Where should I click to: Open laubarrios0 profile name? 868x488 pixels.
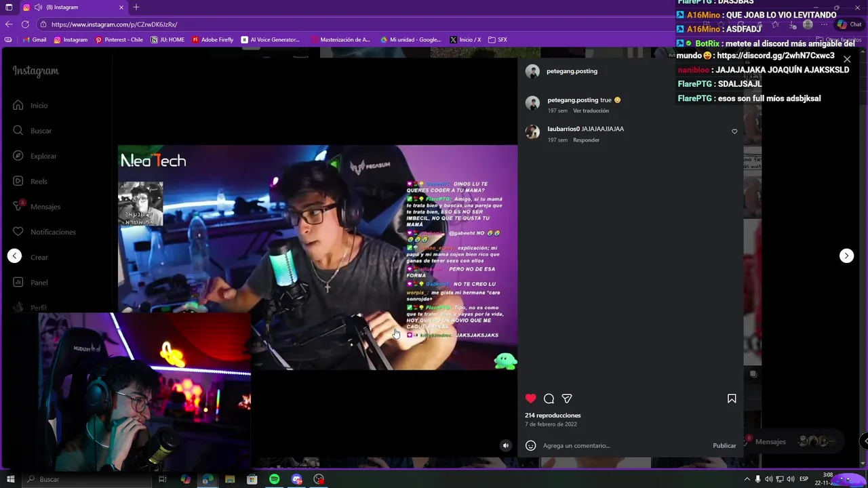pos(564,129)
